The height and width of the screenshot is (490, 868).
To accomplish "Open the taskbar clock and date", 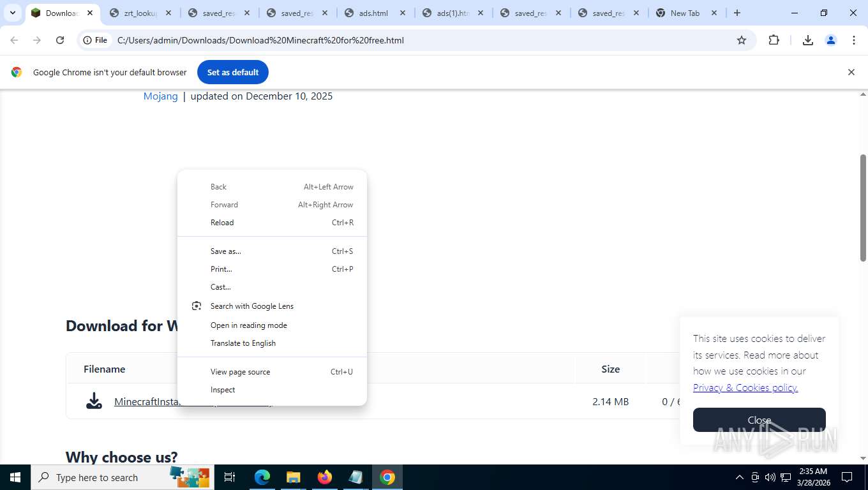I will click(813, 477).
